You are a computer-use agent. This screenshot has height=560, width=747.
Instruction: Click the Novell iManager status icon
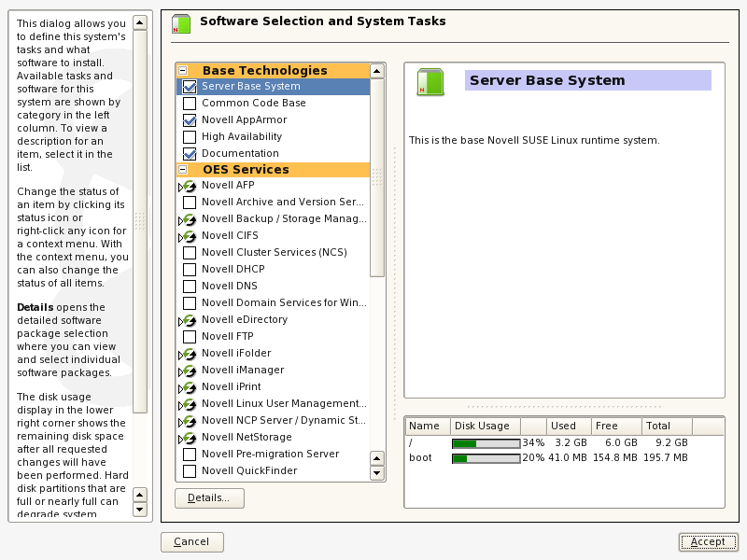pyautogui.click(x=189, y=371)
